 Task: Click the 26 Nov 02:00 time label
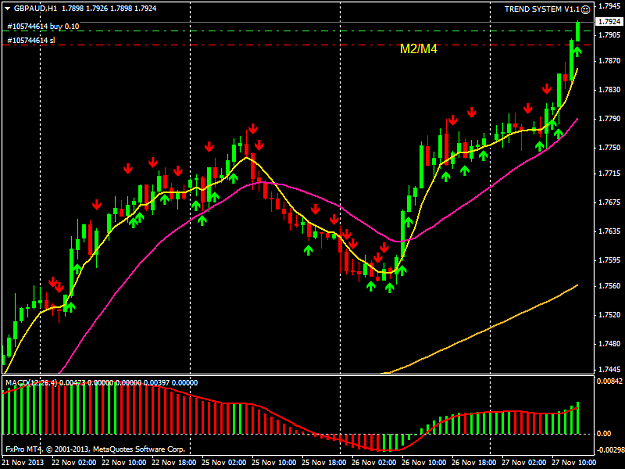pos(374,462)
